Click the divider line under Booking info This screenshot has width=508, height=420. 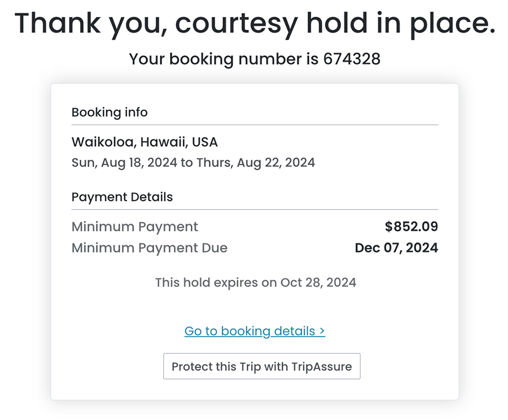click(255, 124)
